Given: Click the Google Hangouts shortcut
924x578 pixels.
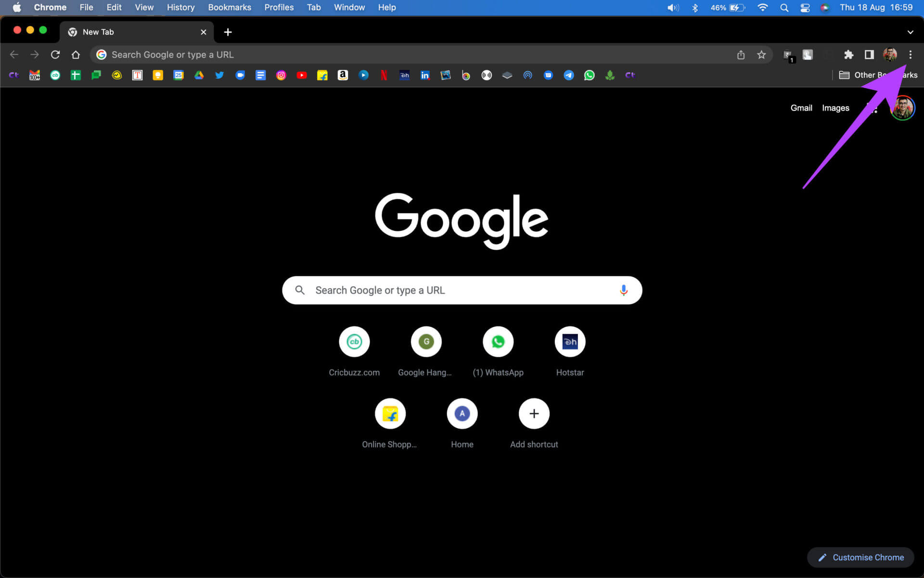Looking at the screenshot, I should click(426, 342).
